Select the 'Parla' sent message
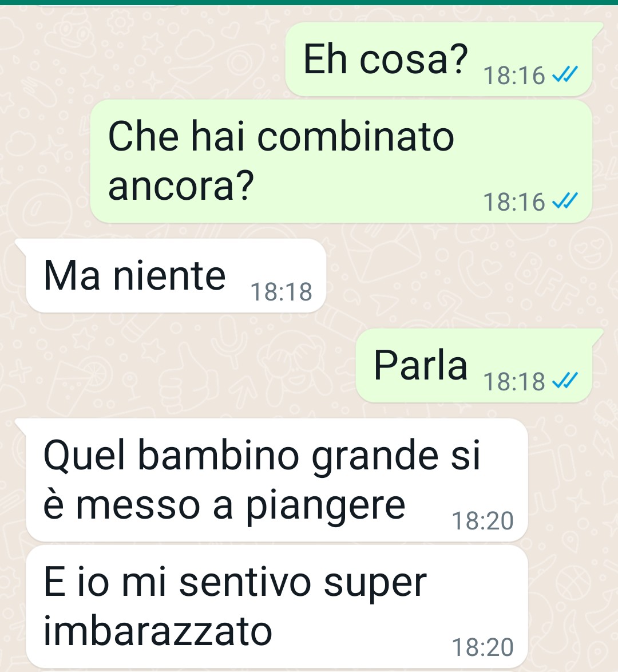The height and width of the screenshot is (672, 618). coord(474,366)
